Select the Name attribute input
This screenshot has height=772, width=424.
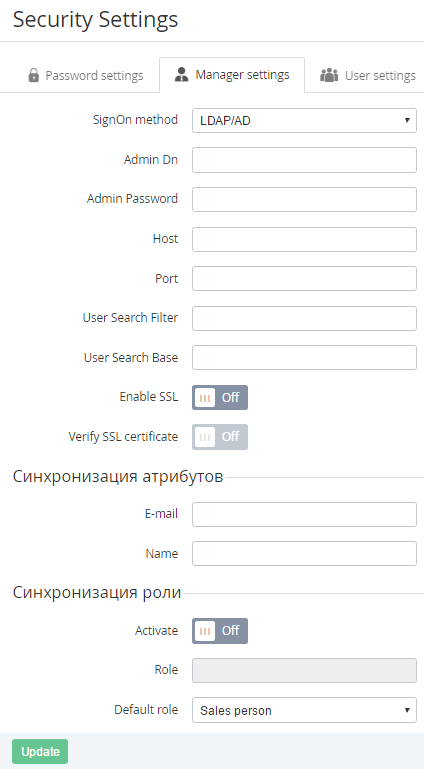304,554
